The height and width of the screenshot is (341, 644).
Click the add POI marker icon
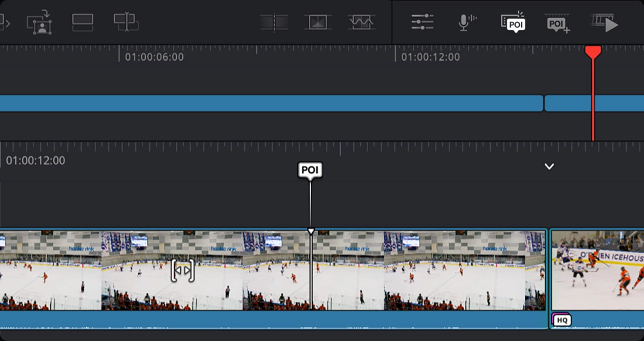557,24
